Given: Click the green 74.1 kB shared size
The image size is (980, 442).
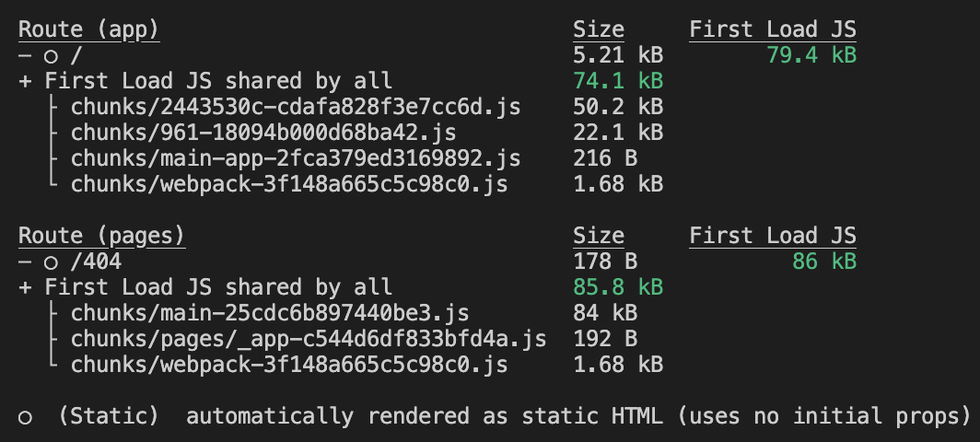Looking at the screenshot, I should (x=617, y=81).
